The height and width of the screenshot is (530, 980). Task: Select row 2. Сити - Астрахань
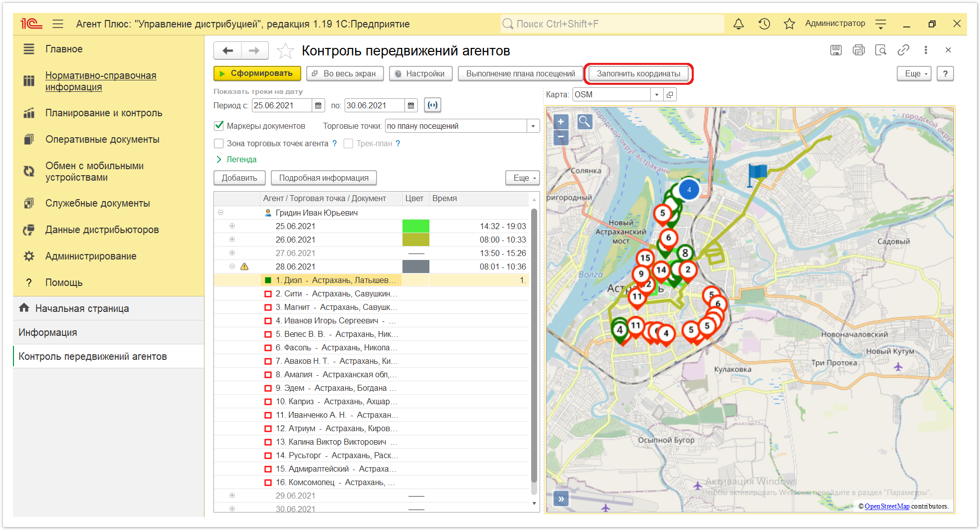371,293
